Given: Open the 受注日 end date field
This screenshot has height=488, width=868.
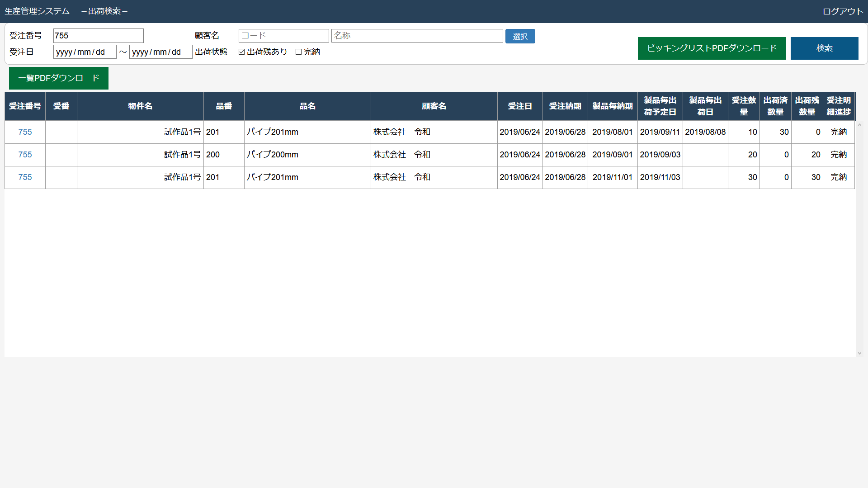Looking at the screenshot, I should 160,52.
